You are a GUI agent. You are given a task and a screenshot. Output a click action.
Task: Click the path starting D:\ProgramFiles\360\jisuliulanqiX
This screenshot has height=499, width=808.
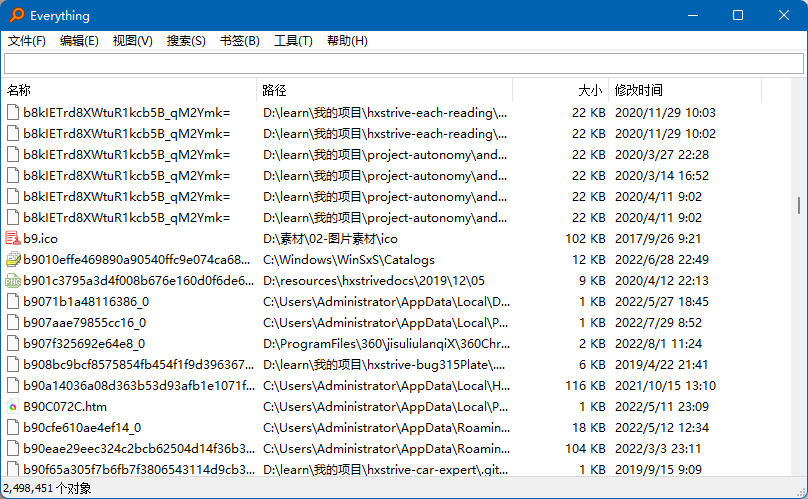[386, 344]
